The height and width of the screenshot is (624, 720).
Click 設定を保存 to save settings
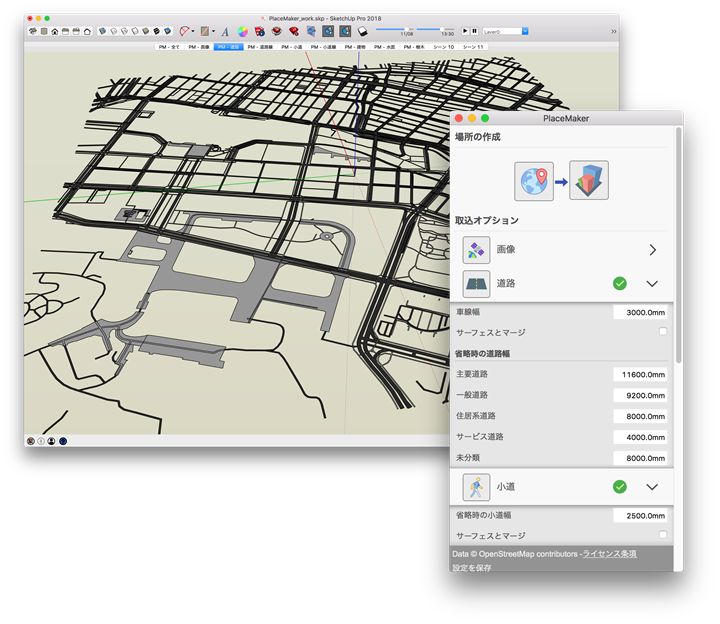point(472,568)
